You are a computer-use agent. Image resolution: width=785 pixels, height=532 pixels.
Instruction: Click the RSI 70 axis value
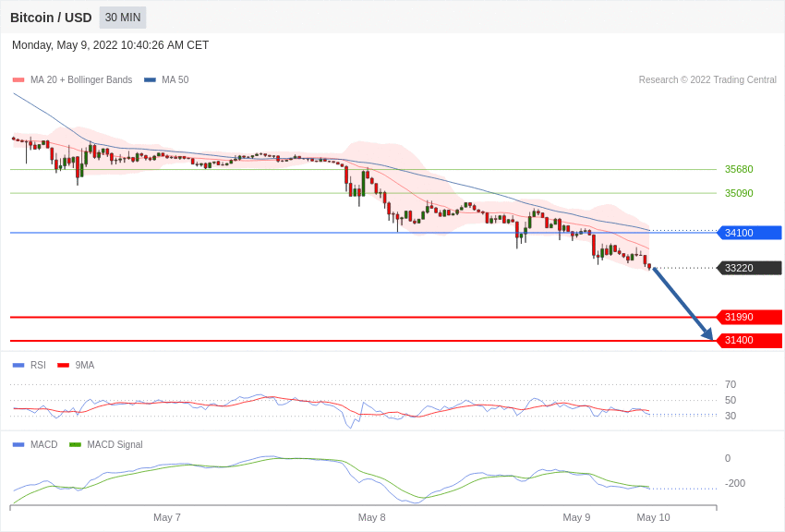731,384
